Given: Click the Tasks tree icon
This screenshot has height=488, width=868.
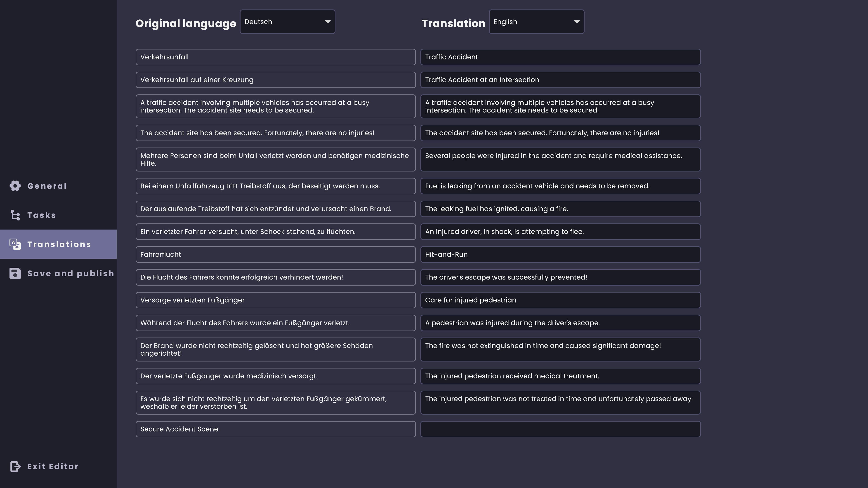Looking at the screenshot, I should (15, 215).
